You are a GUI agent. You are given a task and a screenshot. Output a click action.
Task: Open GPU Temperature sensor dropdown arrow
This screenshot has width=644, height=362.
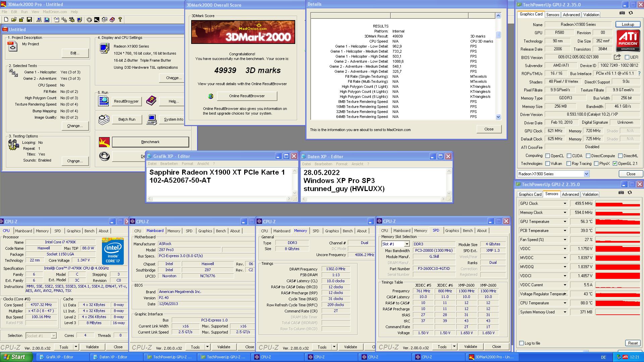tap(565, 222)
